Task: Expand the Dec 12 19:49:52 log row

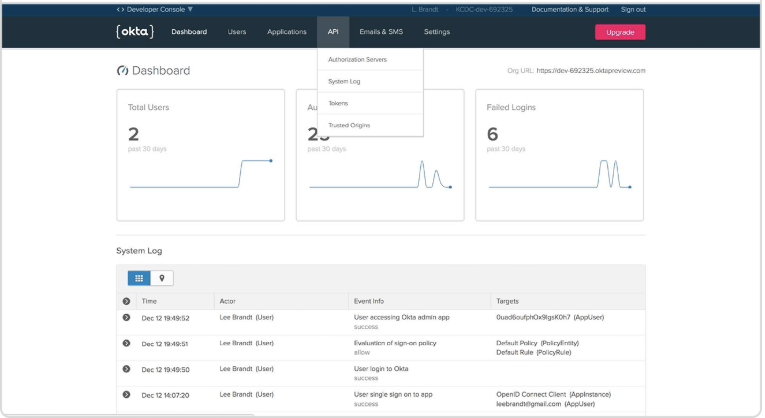Action: tap(126, 318)
